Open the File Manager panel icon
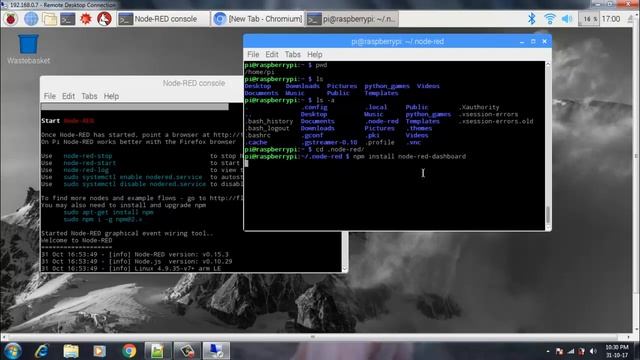This screenshot has height=360, width=640. (x=49, y=19)
